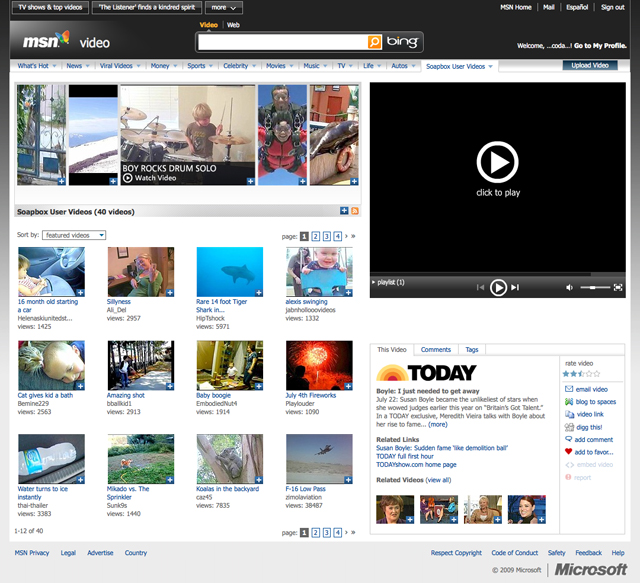Select the This Video tab
640x583 pixels.
click(x=391, y=349)
